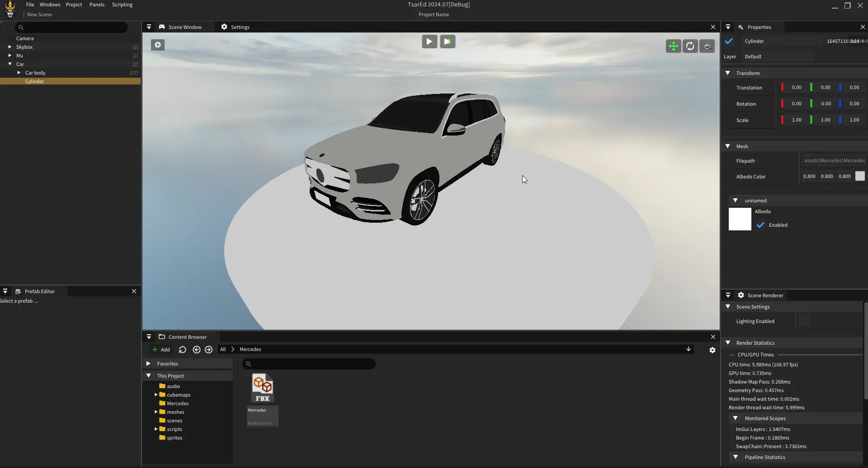Screen dimensions: 868x468
Task: Expand the Favorites section
Action: tap(148, 364)
